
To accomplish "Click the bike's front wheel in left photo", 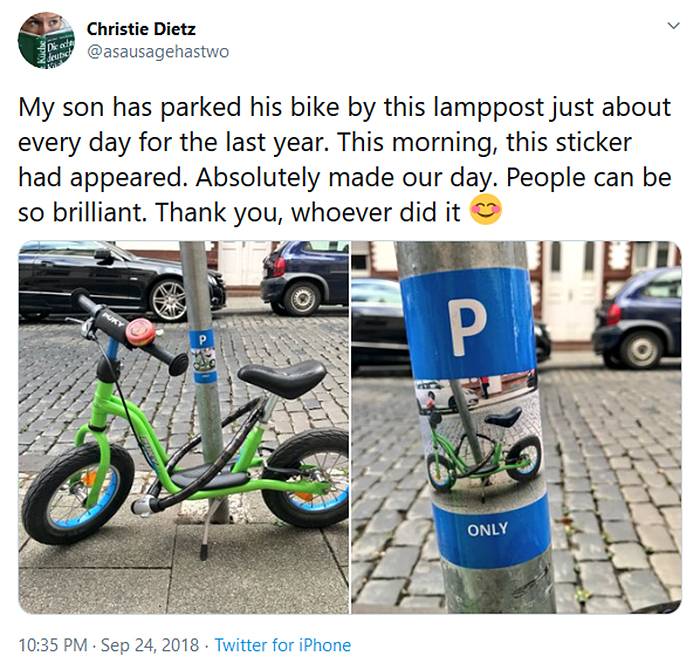I will 76,492.
